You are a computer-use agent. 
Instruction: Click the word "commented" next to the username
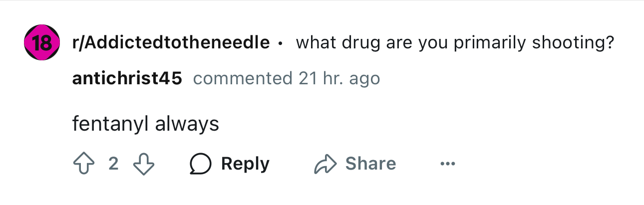[x=243, y=78]
